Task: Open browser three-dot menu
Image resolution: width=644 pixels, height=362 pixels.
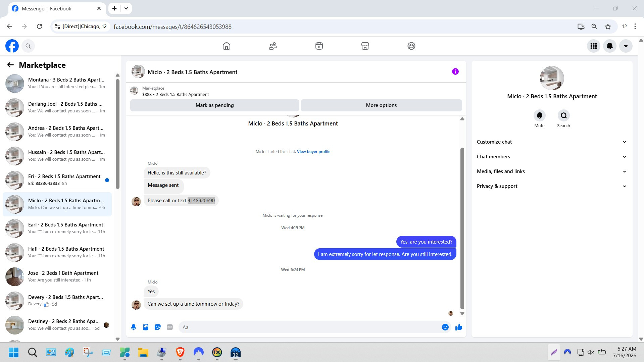Action: pos(635,27)
